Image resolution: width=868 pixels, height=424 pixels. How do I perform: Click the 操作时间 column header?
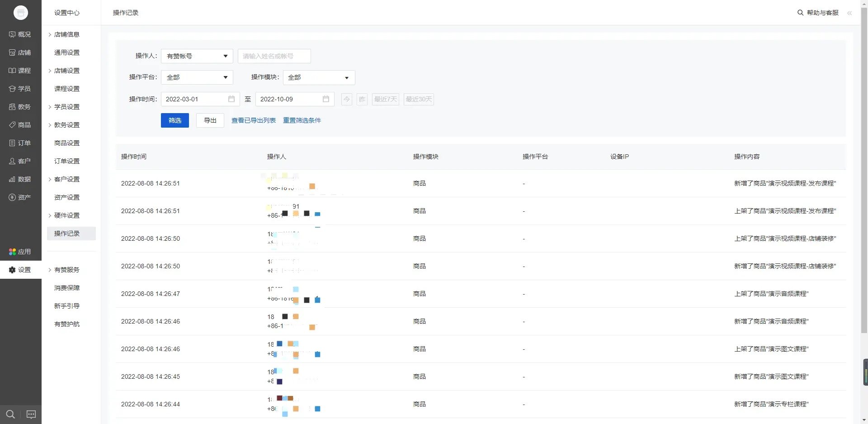click(x=134, y=157)
